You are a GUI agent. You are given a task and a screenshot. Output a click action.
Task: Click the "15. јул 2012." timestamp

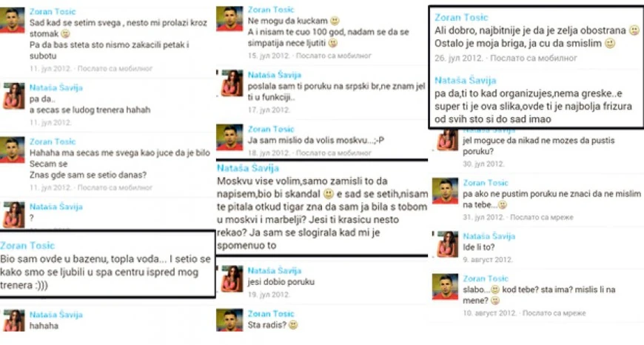pos(269,56)
